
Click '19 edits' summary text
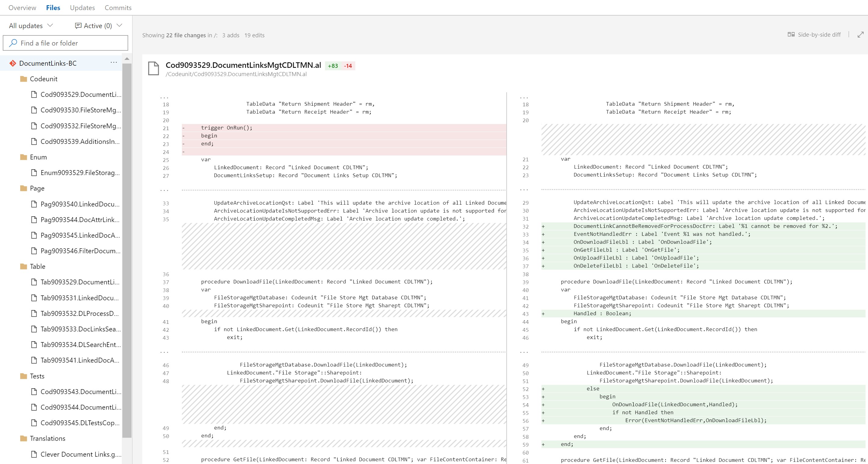point(255,35)
